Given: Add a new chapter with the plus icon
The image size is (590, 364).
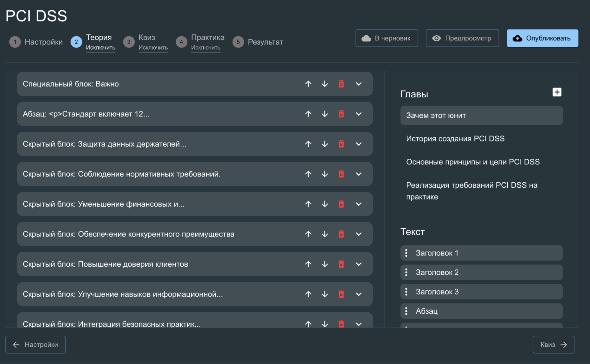Looking at the screenshot, I should (557, 92).
